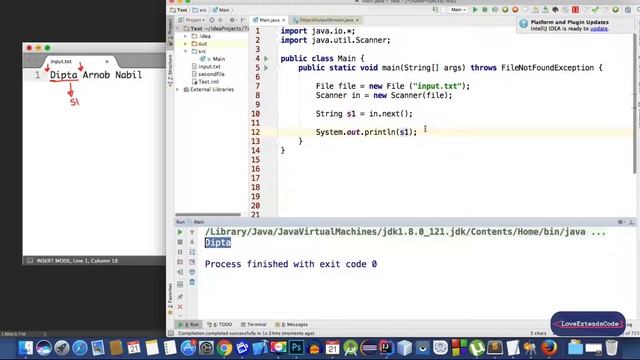Click src breadcrumb in navigation bar
The height and width of the screenshot is (360, 640).
pos(200,10)
